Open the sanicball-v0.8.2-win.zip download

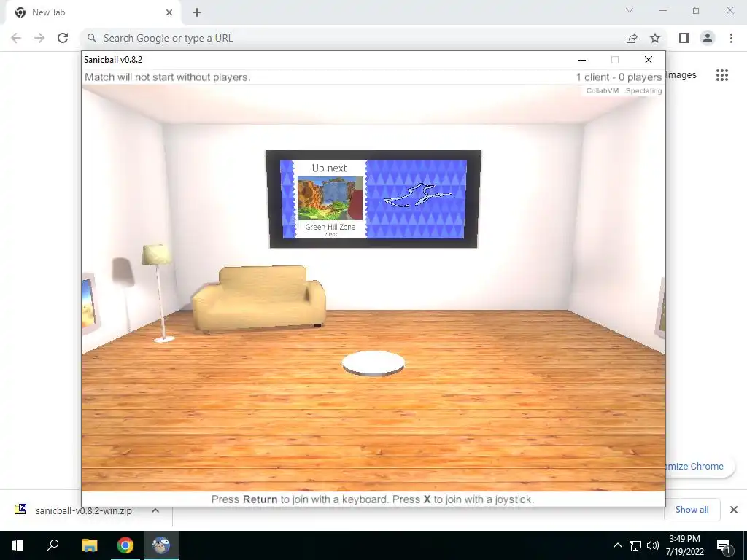(x=83, y=510)
